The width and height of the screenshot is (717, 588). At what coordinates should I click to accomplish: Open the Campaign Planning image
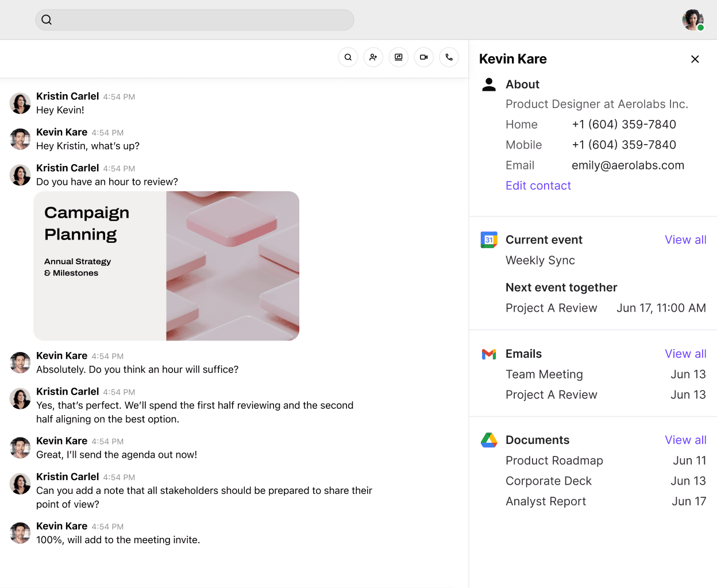coord(167,265)
